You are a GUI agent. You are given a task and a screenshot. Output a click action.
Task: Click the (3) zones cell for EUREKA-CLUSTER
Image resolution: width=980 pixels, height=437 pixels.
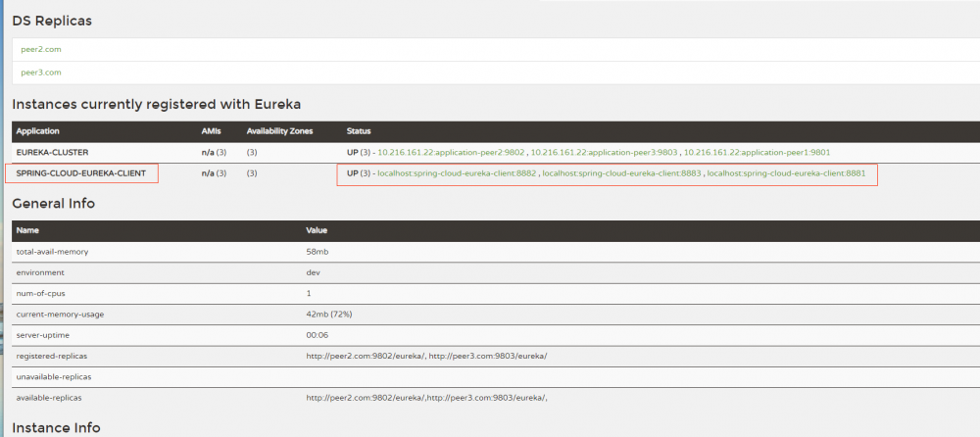[252, 153]
